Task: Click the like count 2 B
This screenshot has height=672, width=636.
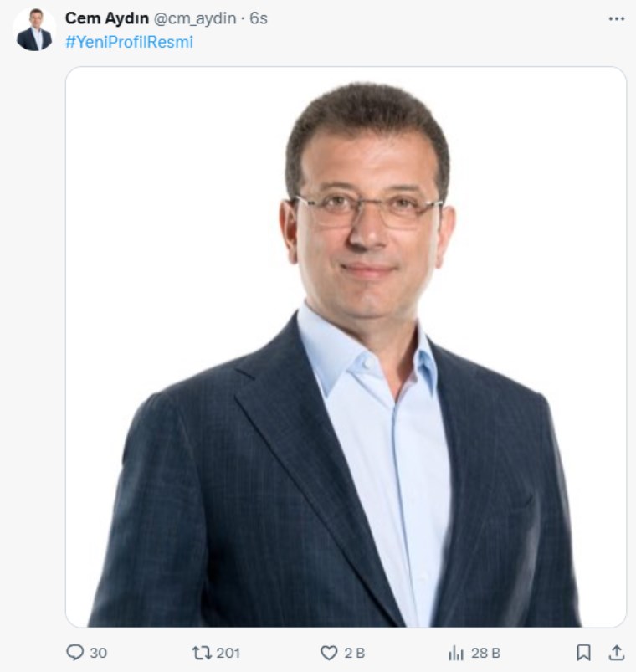Action: (355, 653)
